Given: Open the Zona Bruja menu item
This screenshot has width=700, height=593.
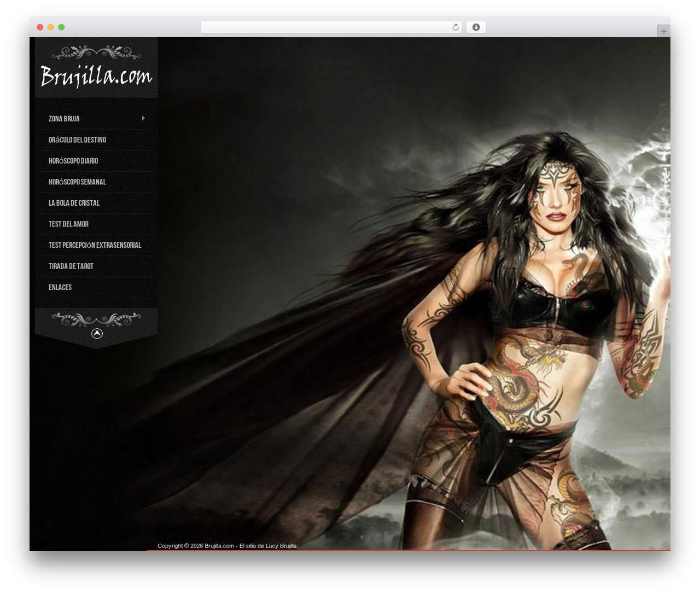Looking at the screenshot, I should click(64, 119).
